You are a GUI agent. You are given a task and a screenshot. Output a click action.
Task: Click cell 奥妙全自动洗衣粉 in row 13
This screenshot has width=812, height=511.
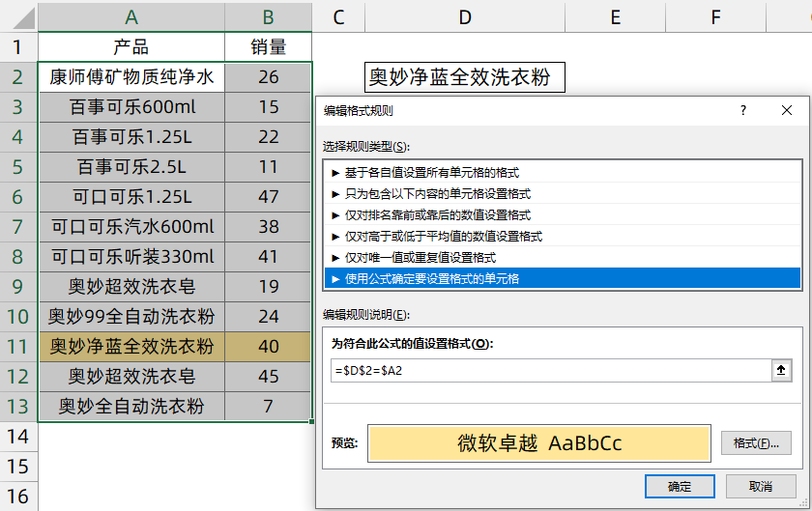click(131, 407)
